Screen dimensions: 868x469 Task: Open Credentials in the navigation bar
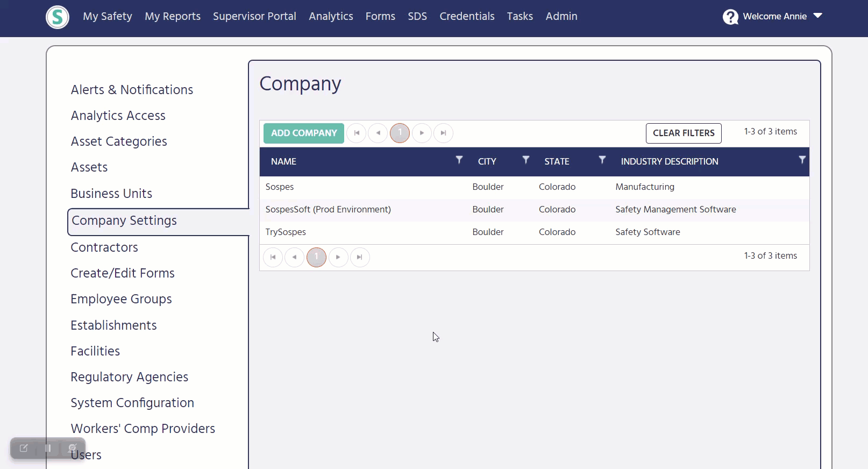(467, 17)
